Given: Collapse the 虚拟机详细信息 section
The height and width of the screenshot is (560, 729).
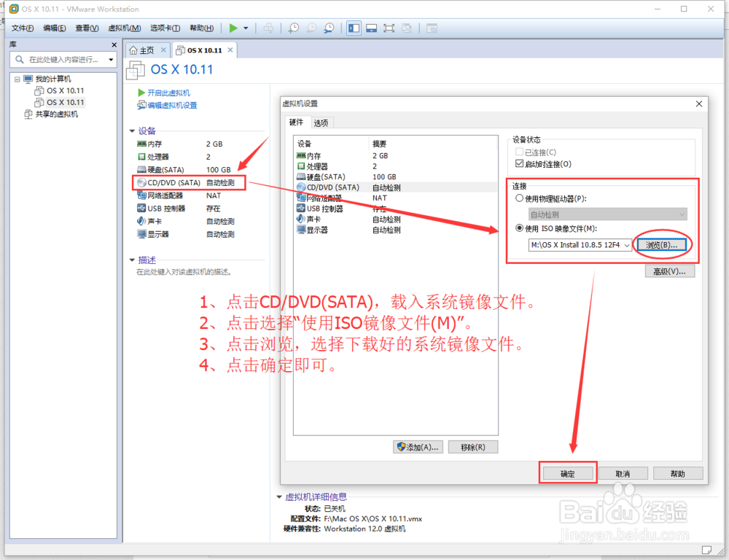Looking at the screenshot, I should coord(279,497).
